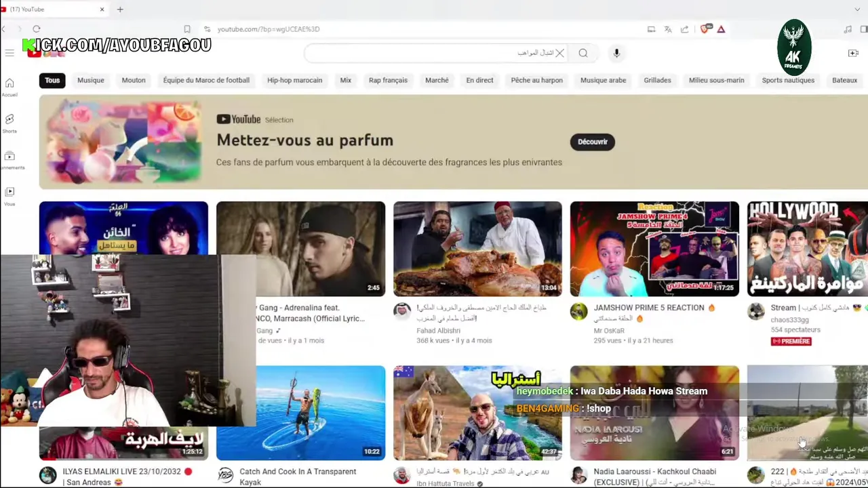This screenshot has width=868, height=488.
Task: Open ILYAS ELMALIKI LIVE video title
Action: [127, 476]
